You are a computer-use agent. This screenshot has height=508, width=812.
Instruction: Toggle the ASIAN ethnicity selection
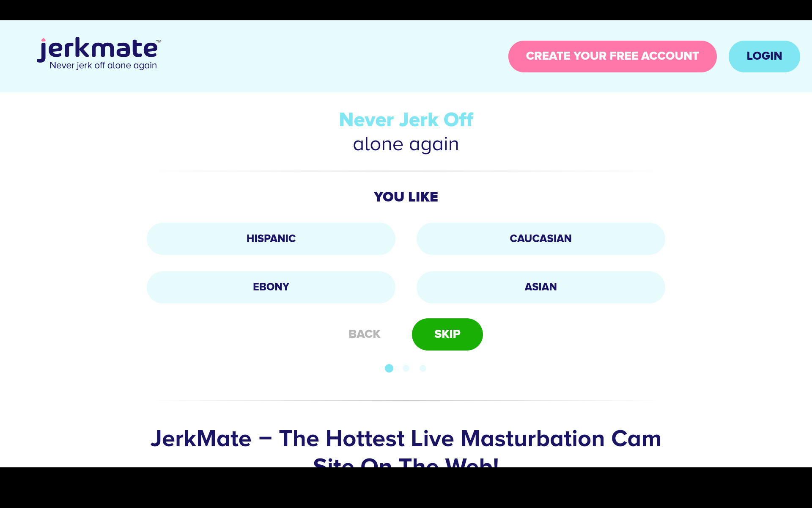(x=540, y=287)
